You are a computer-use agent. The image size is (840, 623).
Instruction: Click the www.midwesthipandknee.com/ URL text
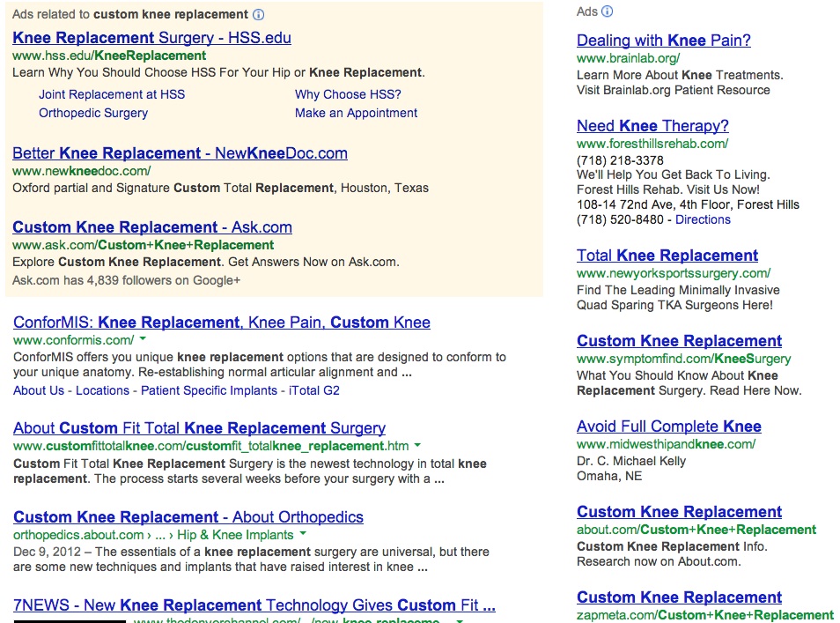pos(666,444)
